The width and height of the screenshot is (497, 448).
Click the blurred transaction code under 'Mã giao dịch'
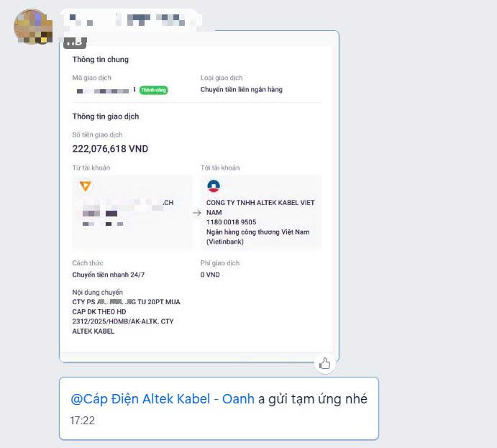click(x=104, y=91)
